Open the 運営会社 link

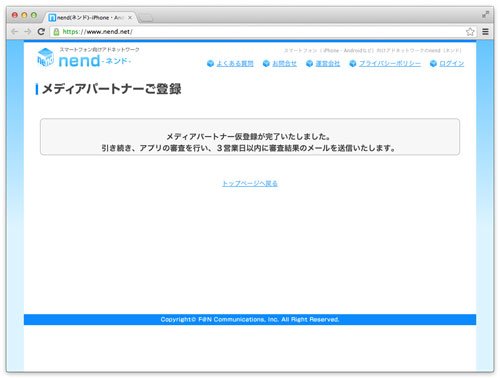(x=328, y=63)
